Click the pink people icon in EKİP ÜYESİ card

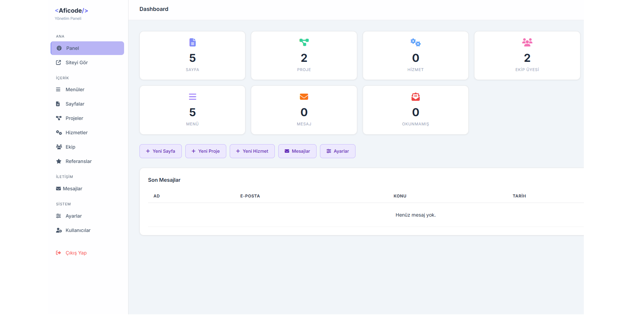pos(527,42)
